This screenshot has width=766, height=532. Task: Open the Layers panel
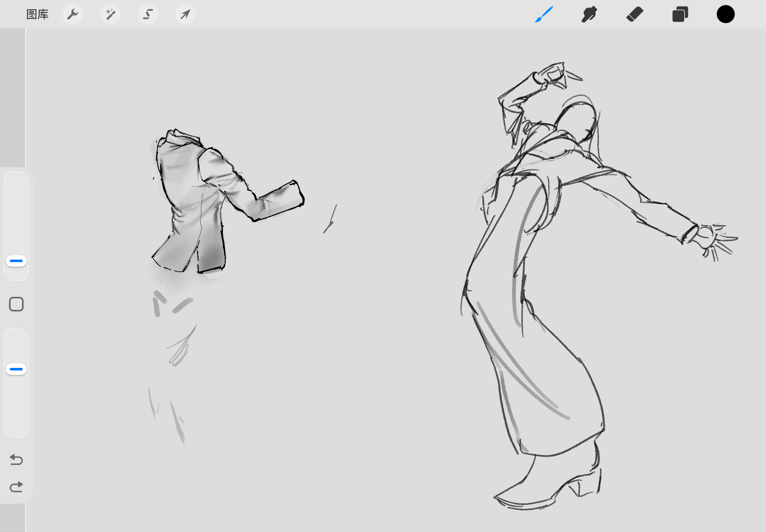(x=680, y=14)
